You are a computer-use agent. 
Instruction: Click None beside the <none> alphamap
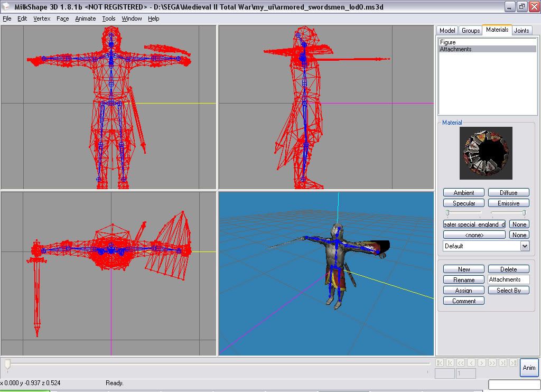click(519, 235)
